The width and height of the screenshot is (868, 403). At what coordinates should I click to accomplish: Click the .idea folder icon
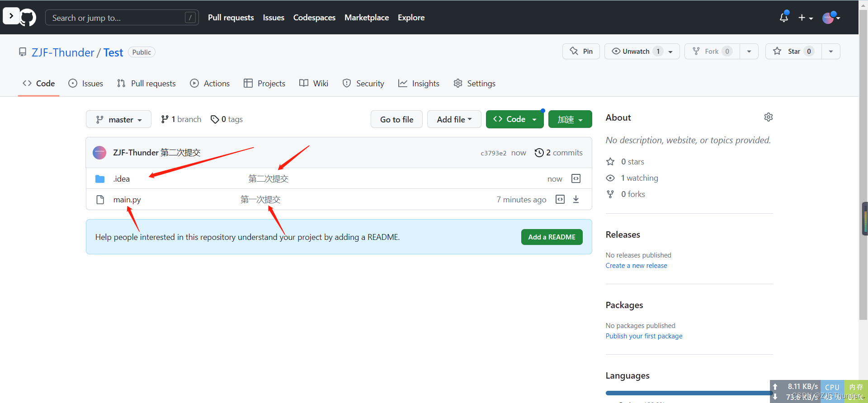click(x=100, y=179)
